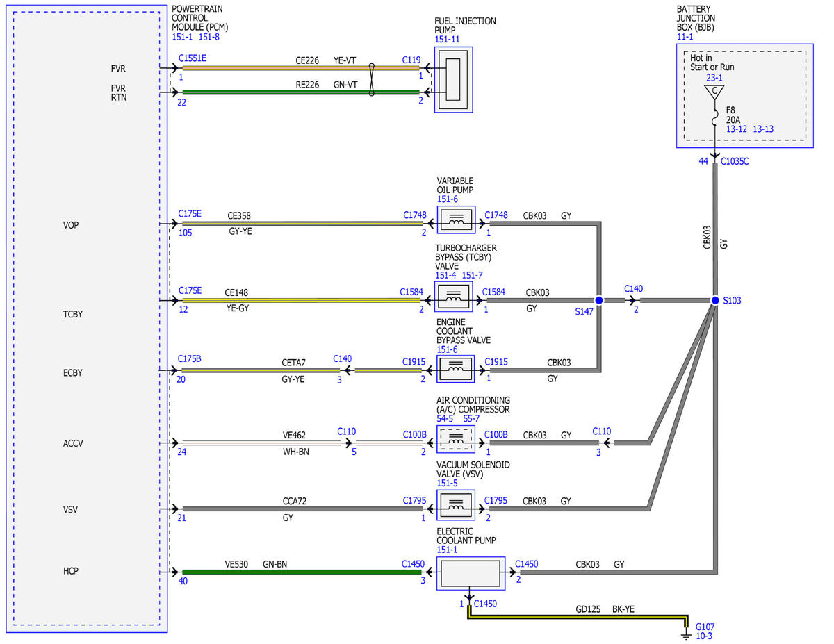
Task: Click connector C140 at pin 3 on CETA7 wire
Action: [x=343, y=358]
